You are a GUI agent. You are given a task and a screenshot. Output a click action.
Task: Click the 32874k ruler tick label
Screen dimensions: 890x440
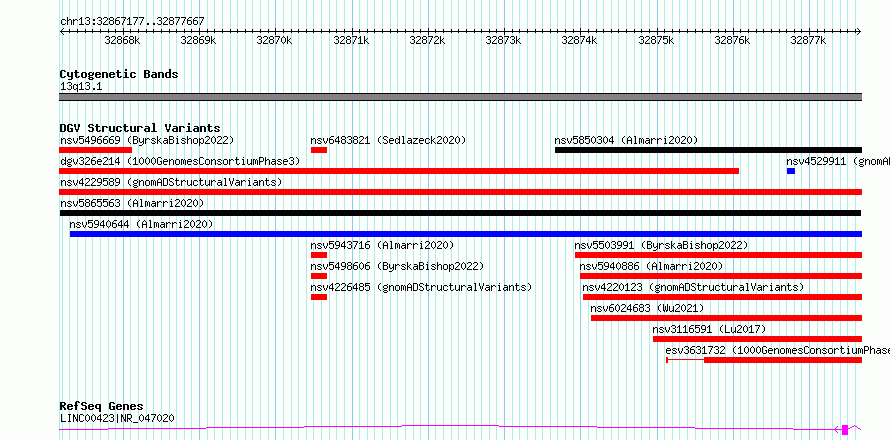click(x=580, y=40)
